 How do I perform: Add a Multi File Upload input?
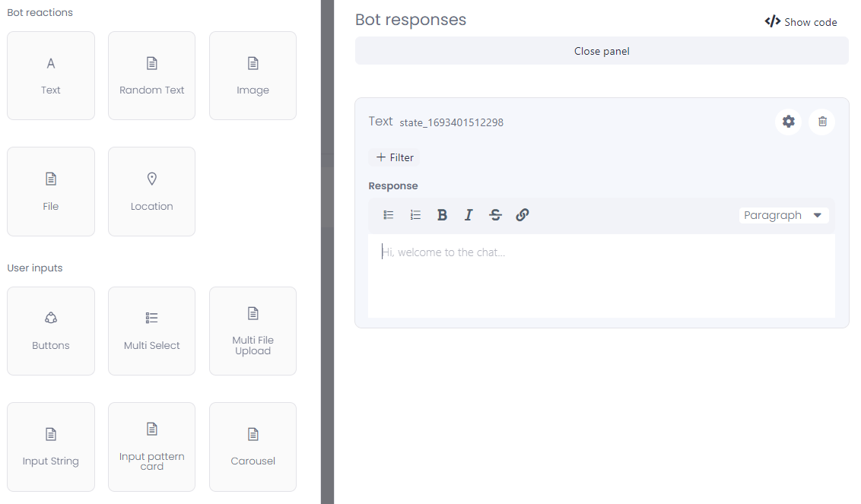[253, 331]
